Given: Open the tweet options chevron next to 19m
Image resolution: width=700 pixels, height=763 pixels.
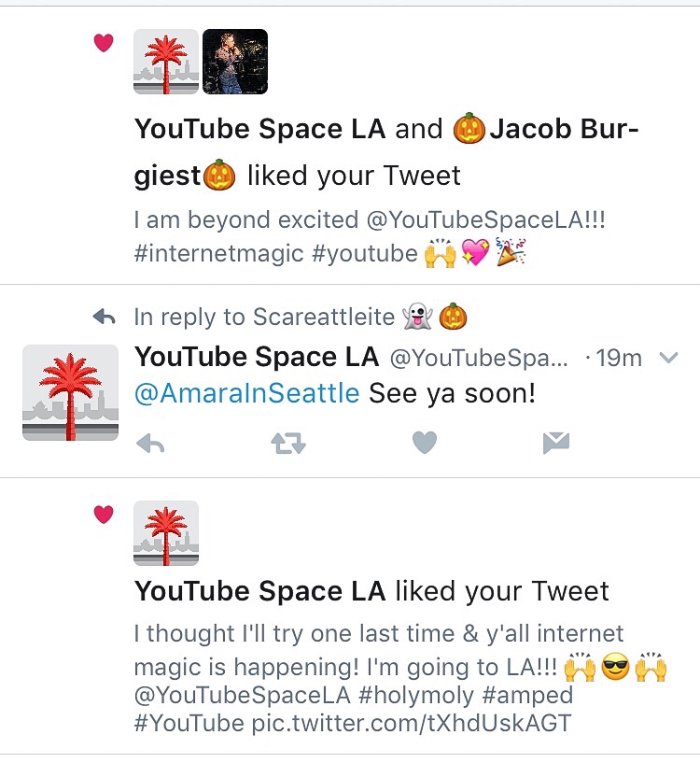Looking at the screenshot, I should (669, 358).
